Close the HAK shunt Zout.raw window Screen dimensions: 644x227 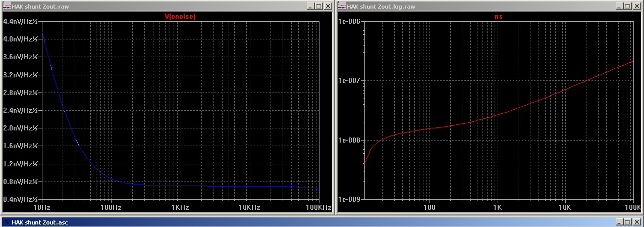coord(328,6)
